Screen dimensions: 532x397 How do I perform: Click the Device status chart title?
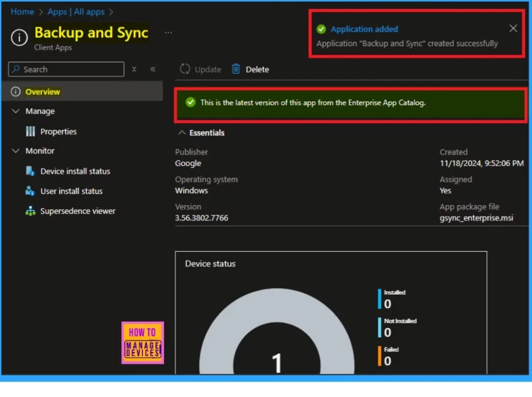(x=210, y=264)
